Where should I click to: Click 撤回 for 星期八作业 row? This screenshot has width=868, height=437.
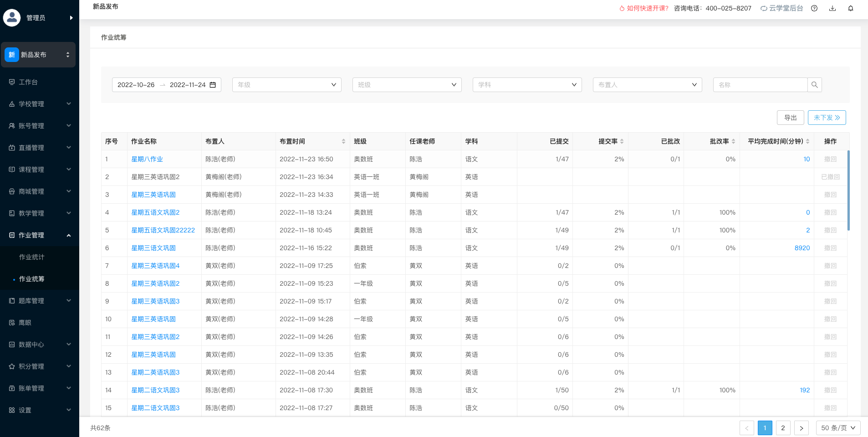pos(830,159)
